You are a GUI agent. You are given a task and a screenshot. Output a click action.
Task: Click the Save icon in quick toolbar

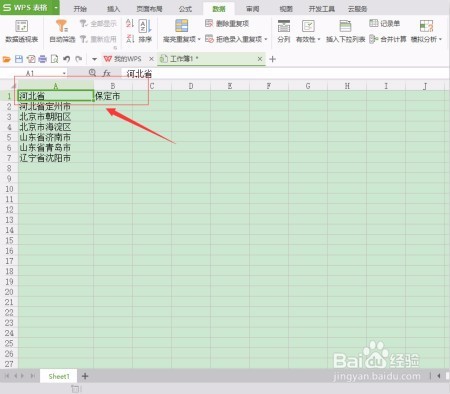19,59
